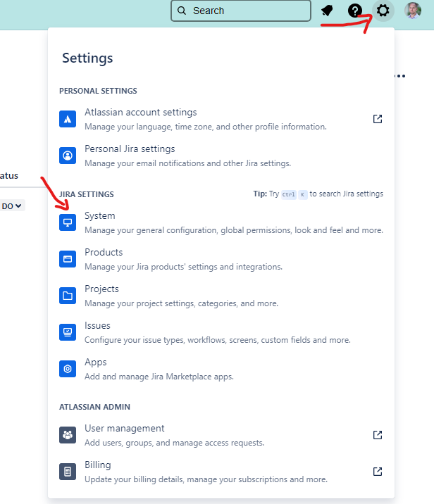
Task: Click the 'Manage your email notifications' description
Action: 188,163
